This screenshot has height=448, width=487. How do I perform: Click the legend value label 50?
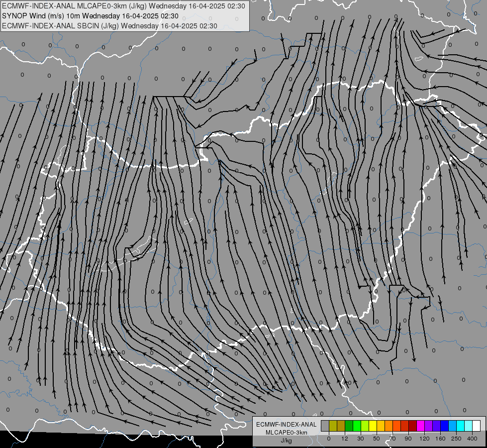[377, 439]
